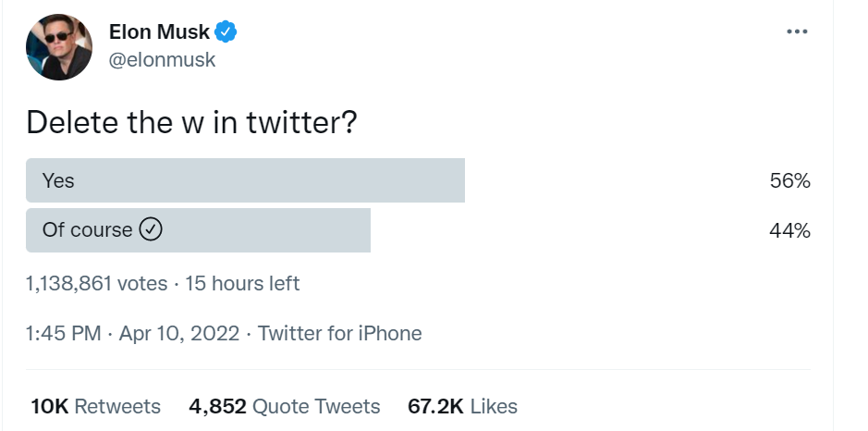
Task: Open the more options three-dot menu
Action: point(796,31)
